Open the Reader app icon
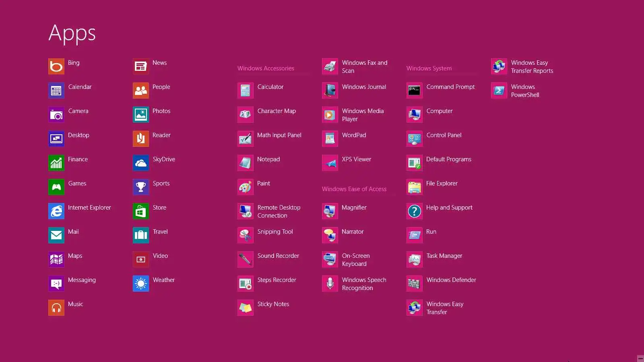The image size is (644, 362). pyautogui.click(x=141, y=139)
